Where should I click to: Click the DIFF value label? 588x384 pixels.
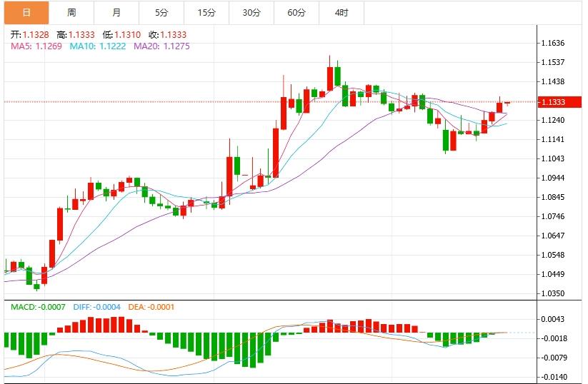tap(97, 307)
